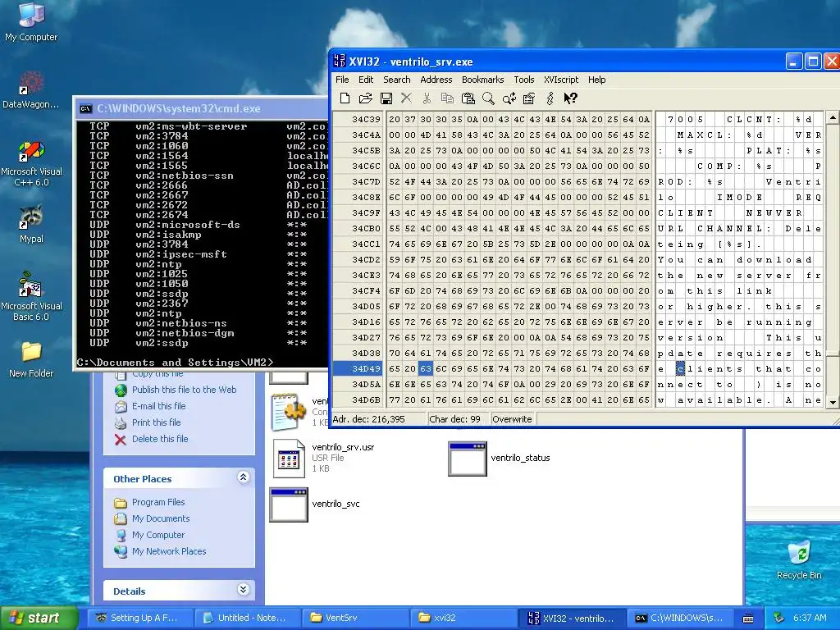Open My Documents in Other Places
Viewport: 840px width, 630px height.
coord(161,518)
